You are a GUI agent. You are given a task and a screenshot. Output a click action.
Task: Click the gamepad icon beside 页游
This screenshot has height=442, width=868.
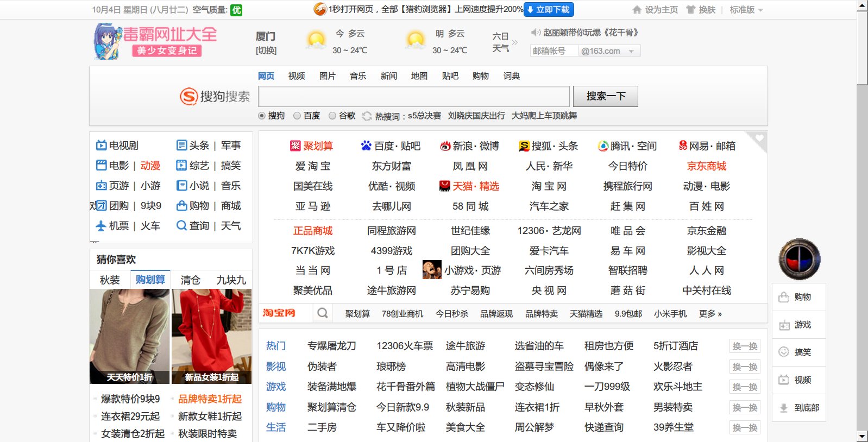(102, 185)
